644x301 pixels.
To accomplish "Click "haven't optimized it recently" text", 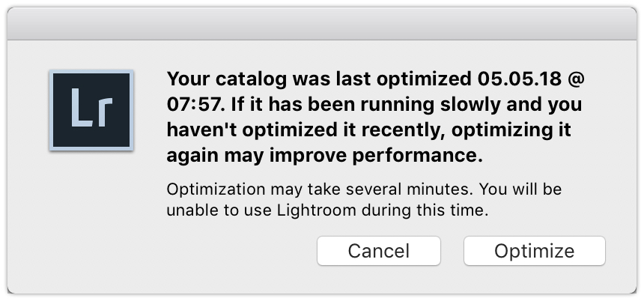I will [291, 130].
